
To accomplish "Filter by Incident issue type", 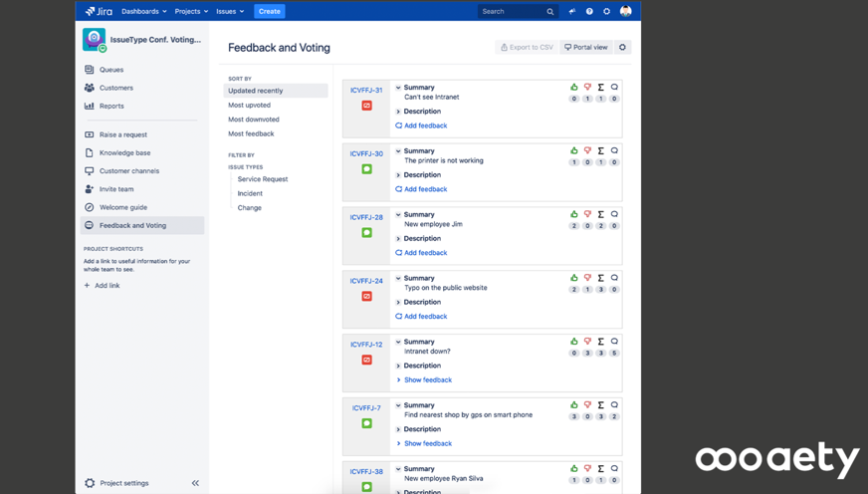I will pyautogui.click(x=250, y=193).
